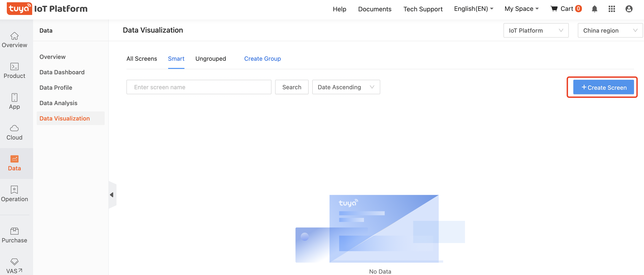Focus the Enter screen name field

[199, 87]
